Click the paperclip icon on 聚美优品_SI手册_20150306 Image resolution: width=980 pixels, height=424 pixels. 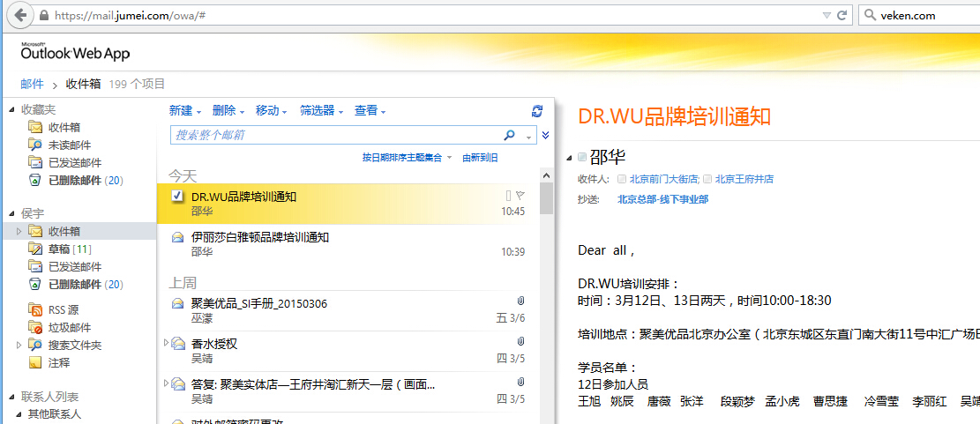(520, 301)
